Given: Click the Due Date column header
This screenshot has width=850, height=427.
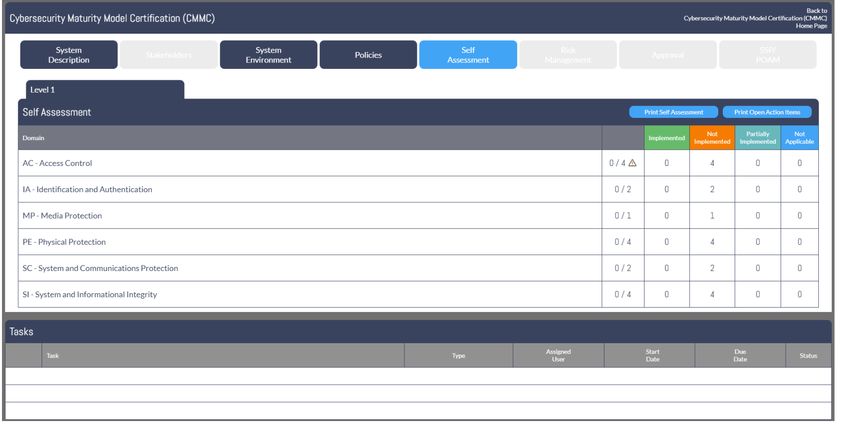Looking at the screenshot, I should click(740, 355).
